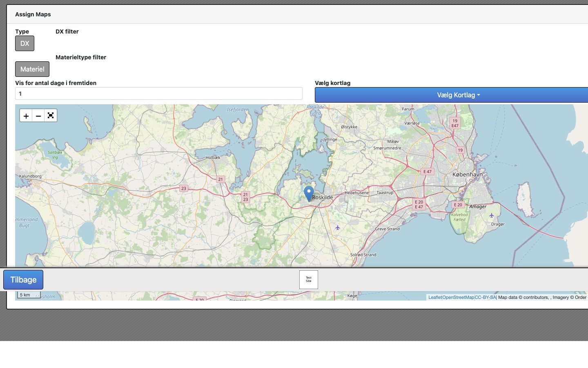
Task: Click the Ølstykke map label
Action: pyautogui.click(x=349, y=127)
